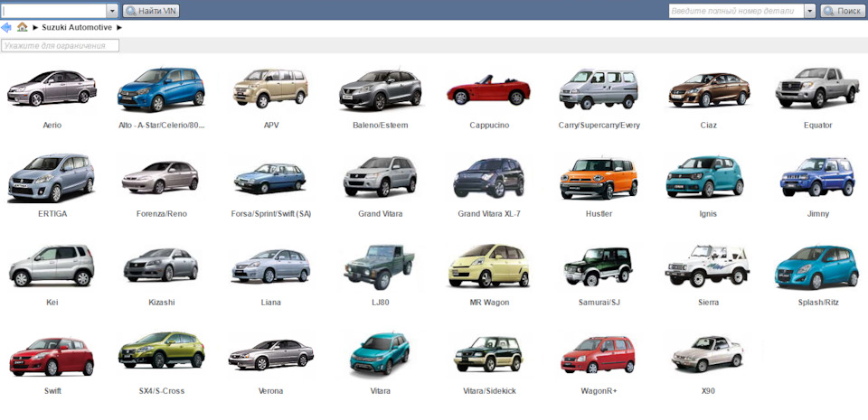The height and width of the screenshot is (420, 868).
Task: Focus the VIN input field
Action: (53, 11)
